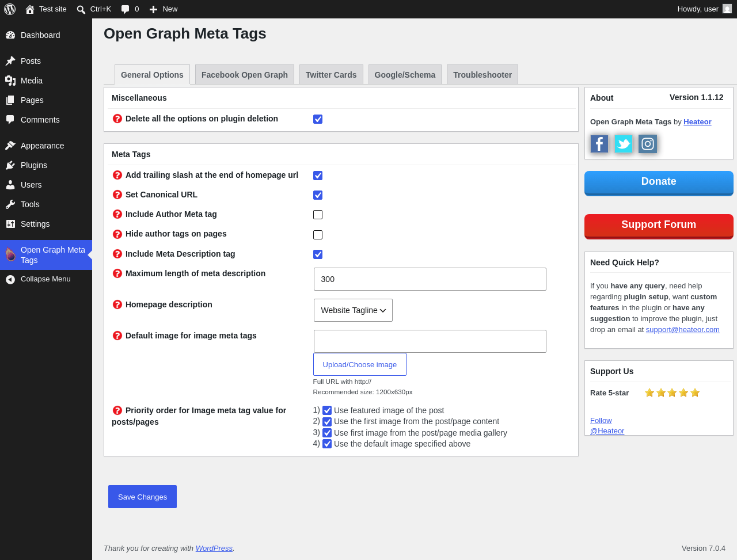Click the user avatar icon
The image size is (737, 560).
(727, 9)
